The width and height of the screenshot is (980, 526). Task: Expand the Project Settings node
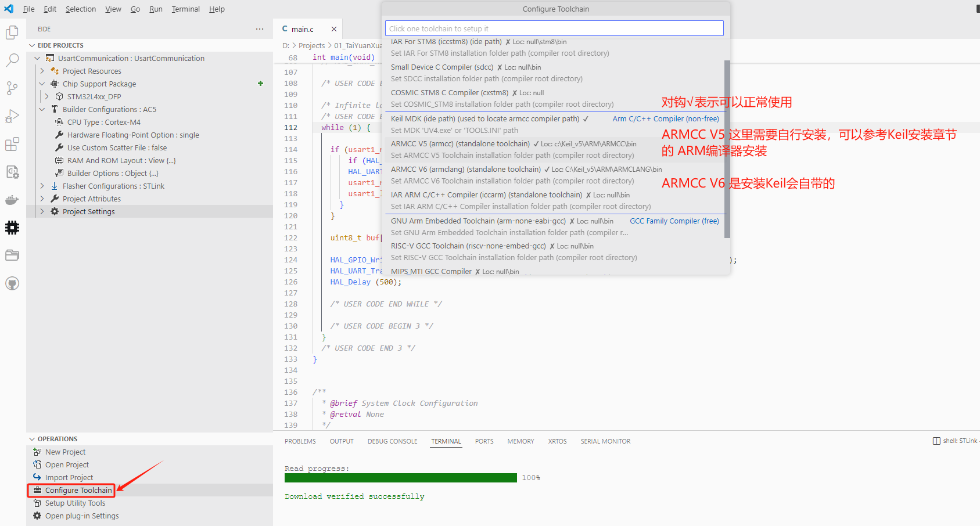tap(42, 211)
